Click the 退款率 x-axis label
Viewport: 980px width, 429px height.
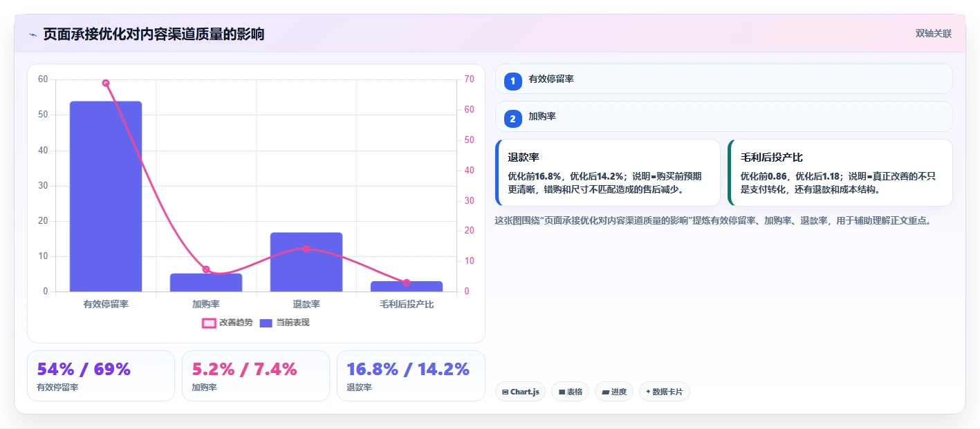(306, 304)
